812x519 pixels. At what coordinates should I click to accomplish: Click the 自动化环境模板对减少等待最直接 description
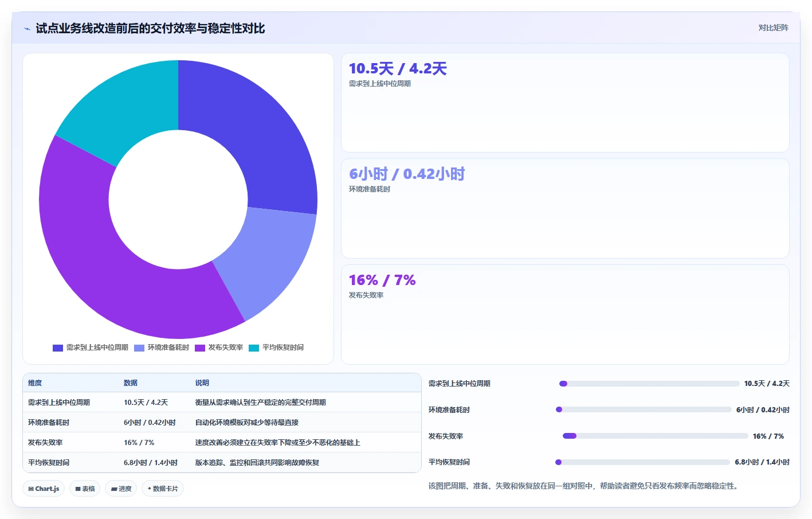click(x=246, y=423)
